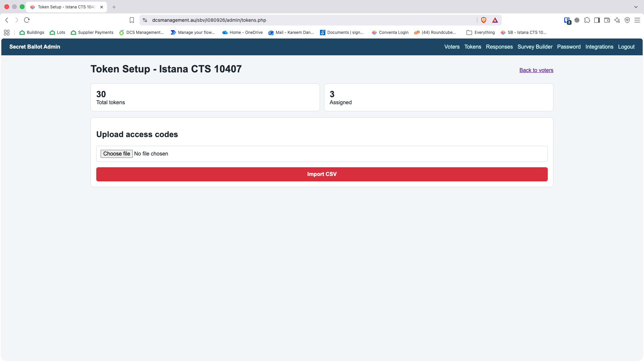Image resolution: width=644 pixels, height=362 pixels.
Task: Click the Brave Rewards triangle icon
Action: (x=495, y=20)
